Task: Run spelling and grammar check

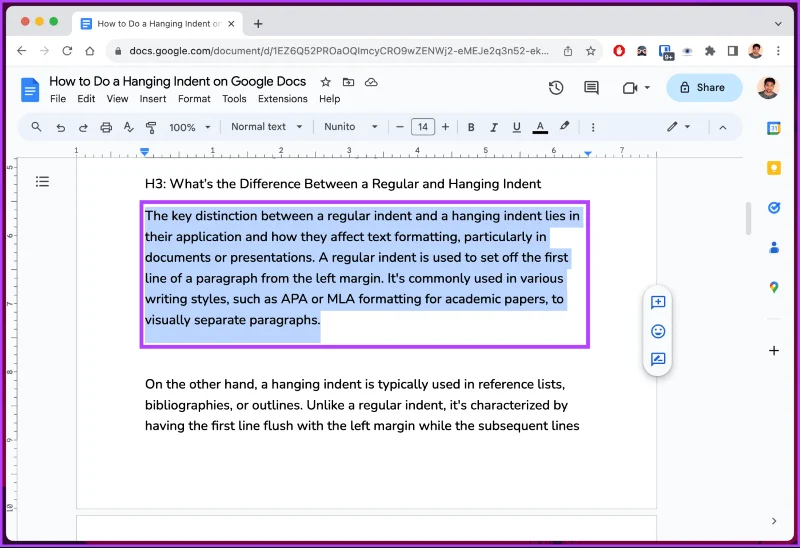Action: 129,127
